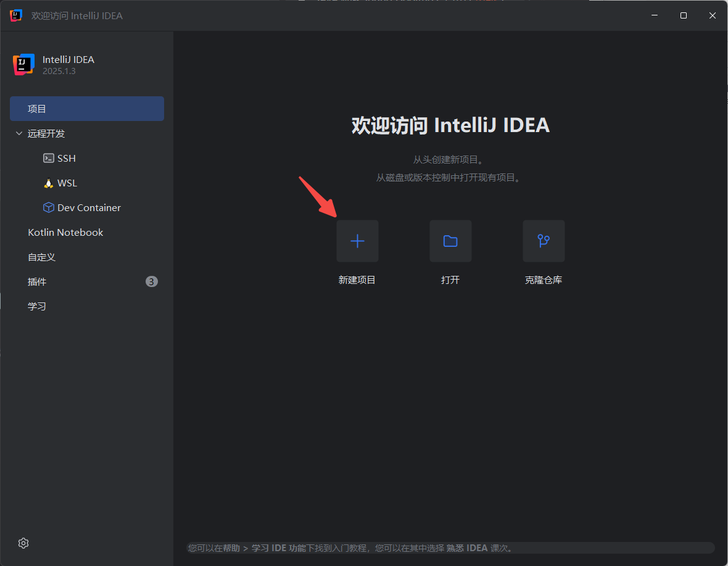Click the Clone Repository branch icon
The height and width of the screenshot is (566, 728).
point(544,241)
